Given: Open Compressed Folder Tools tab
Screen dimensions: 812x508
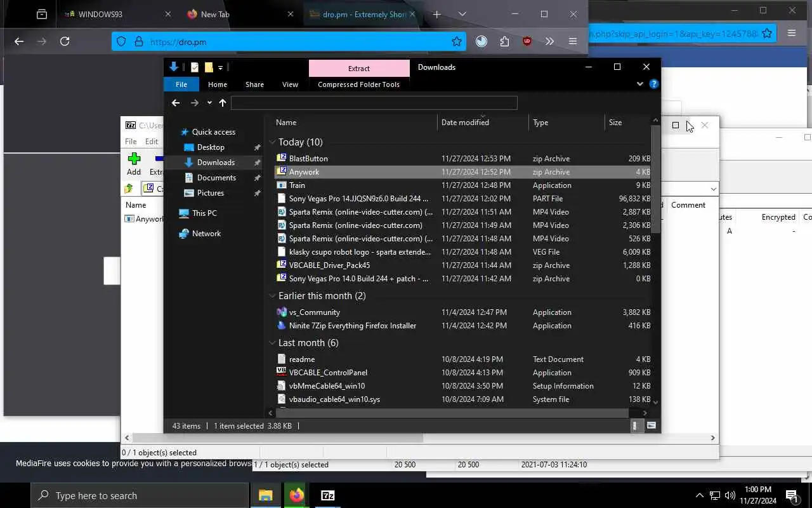Looking at the screenshot, I should (x=358, y=84).
